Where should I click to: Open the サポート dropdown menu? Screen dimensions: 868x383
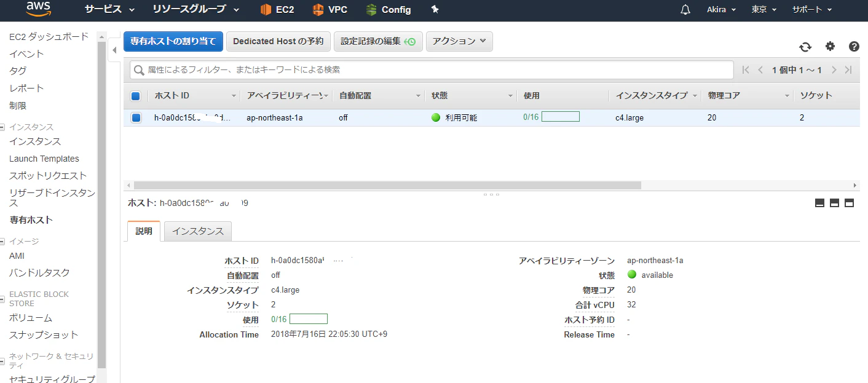[811, 10]
